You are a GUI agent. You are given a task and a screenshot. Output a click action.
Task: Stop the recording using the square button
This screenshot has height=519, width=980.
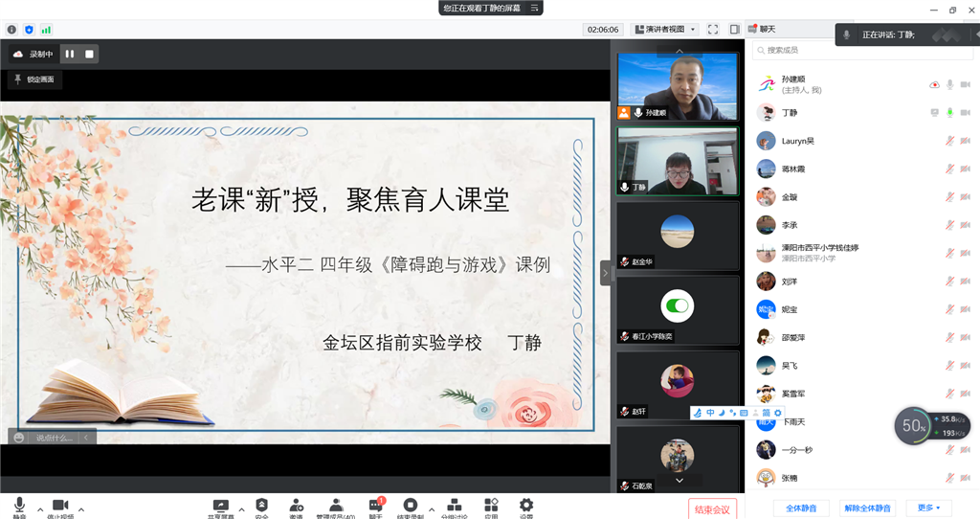tap(89, 55)
